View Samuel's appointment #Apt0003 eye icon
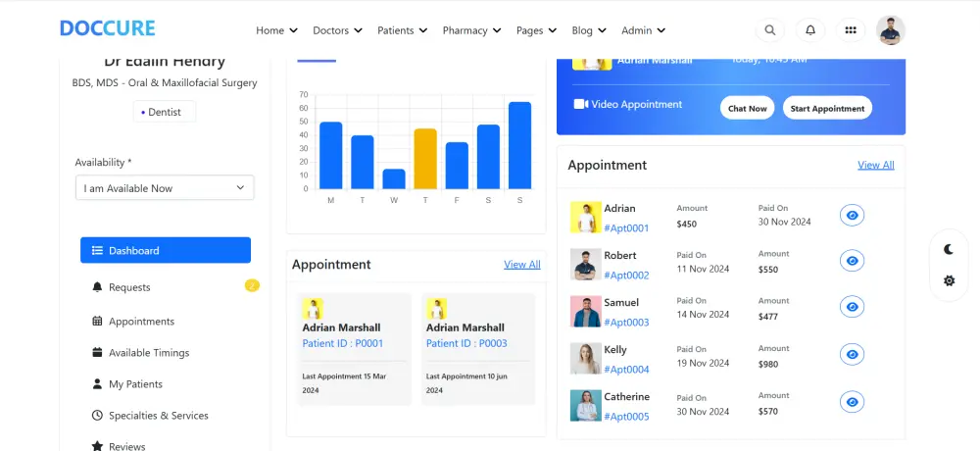 coord(852,307)
